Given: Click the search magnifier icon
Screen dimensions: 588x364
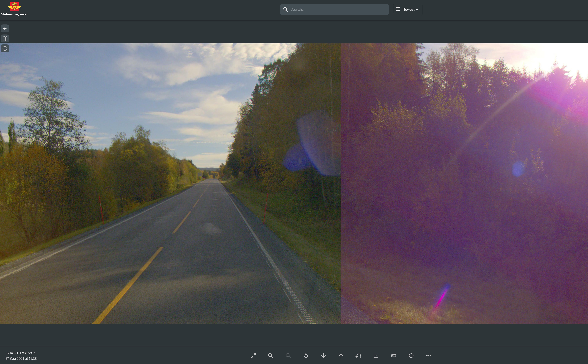Looking at the screenshot, I should tap(286, 9).
